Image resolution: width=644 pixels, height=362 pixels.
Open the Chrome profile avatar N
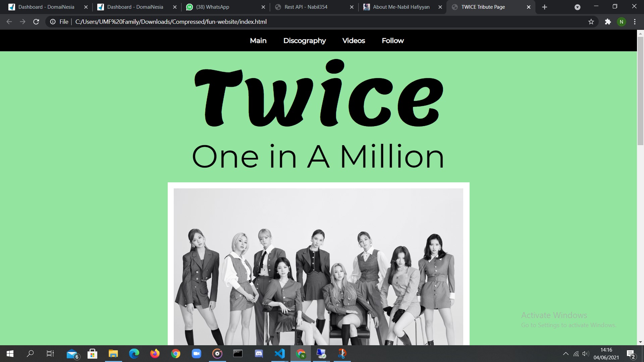point(621,22)
